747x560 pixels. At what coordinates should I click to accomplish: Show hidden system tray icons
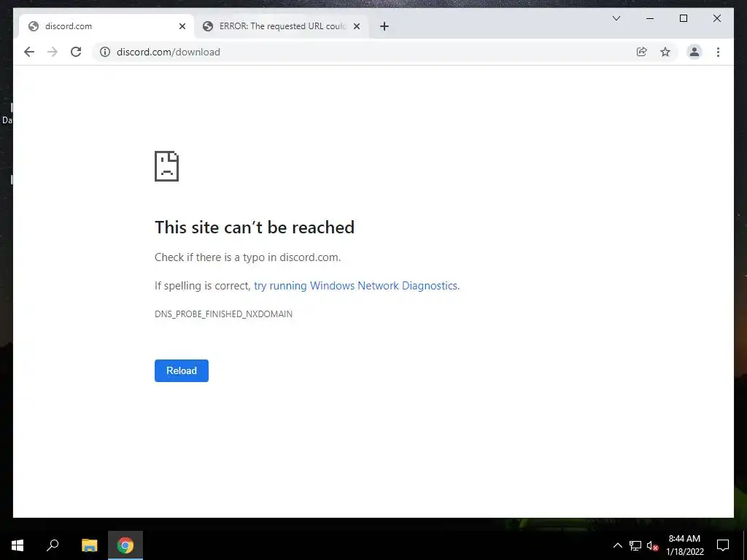tap(617, 545)
